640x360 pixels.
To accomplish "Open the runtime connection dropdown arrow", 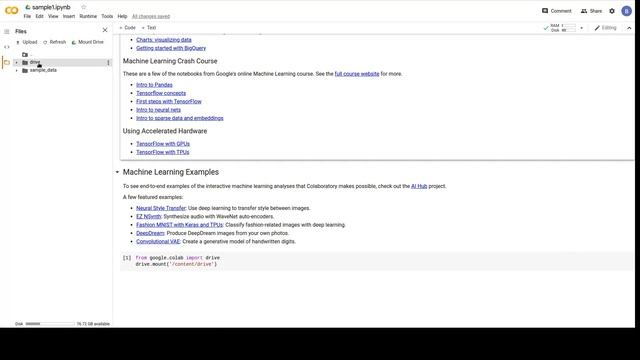I will pos(581,28).
